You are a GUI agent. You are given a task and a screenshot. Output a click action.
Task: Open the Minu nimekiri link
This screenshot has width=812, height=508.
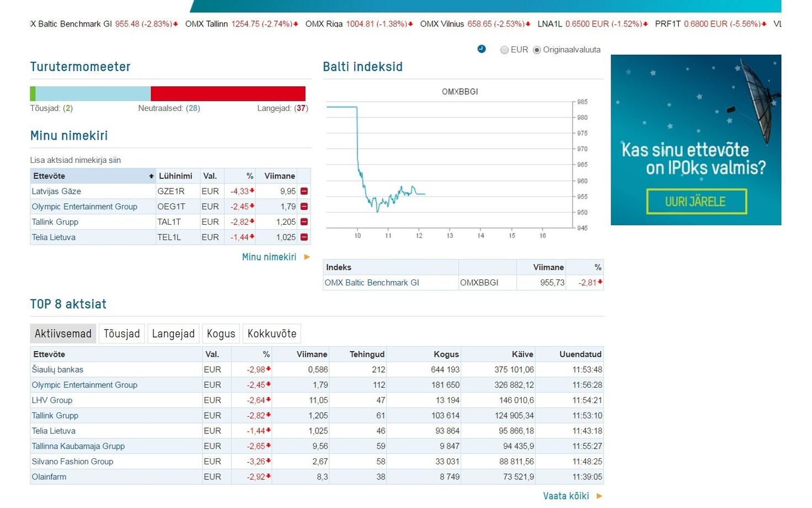coord(269,257)
